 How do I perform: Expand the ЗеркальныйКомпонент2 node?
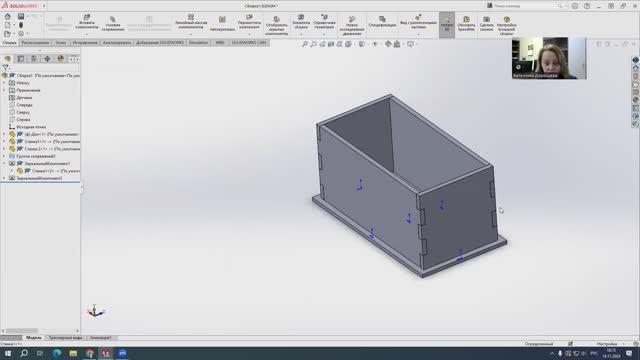point(4,178)
